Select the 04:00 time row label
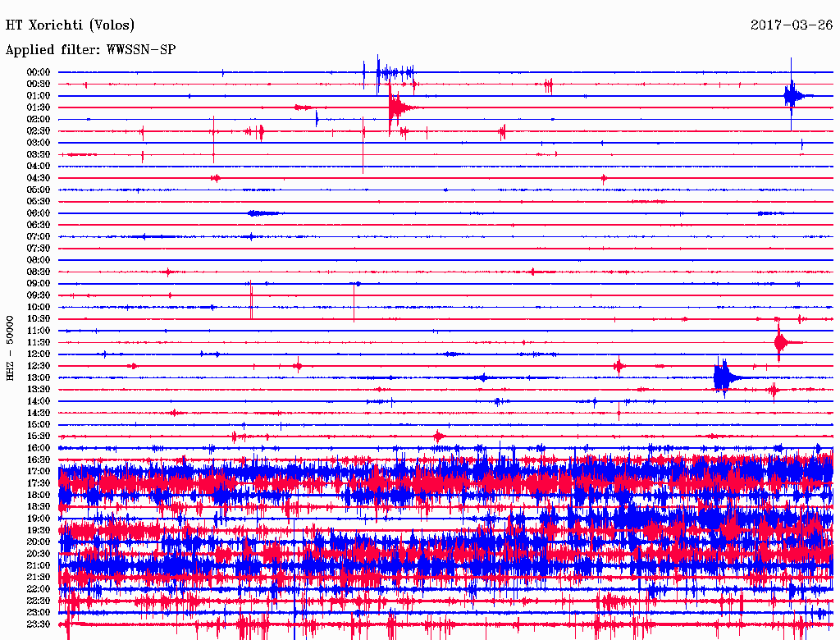Image resolution: width=840 pixels, height=640 pixels. click(x=39, y=167)
